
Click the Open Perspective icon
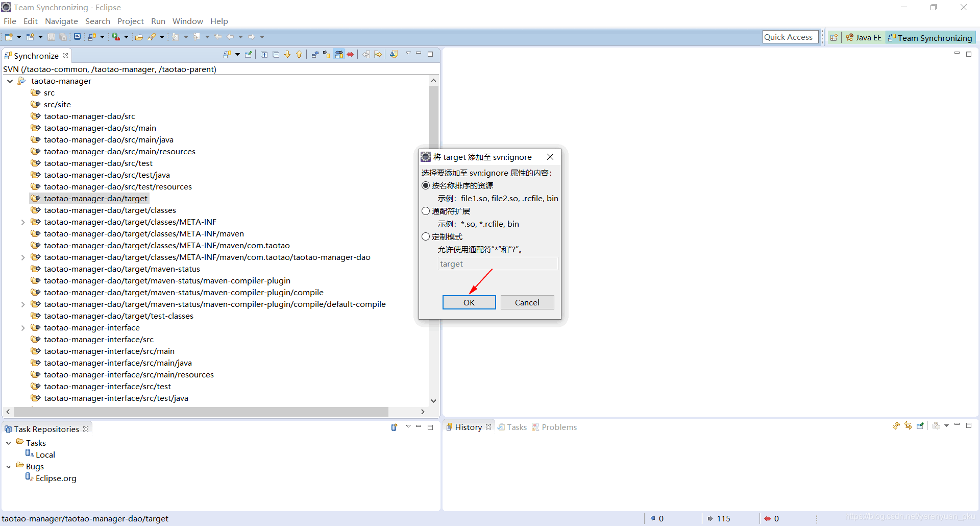(x=834, y=37)
